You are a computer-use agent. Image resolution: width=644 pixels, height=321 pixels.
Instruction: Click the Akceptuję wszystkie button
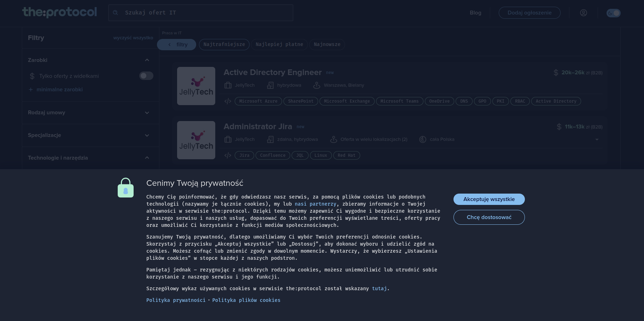[x=489, y=199]
